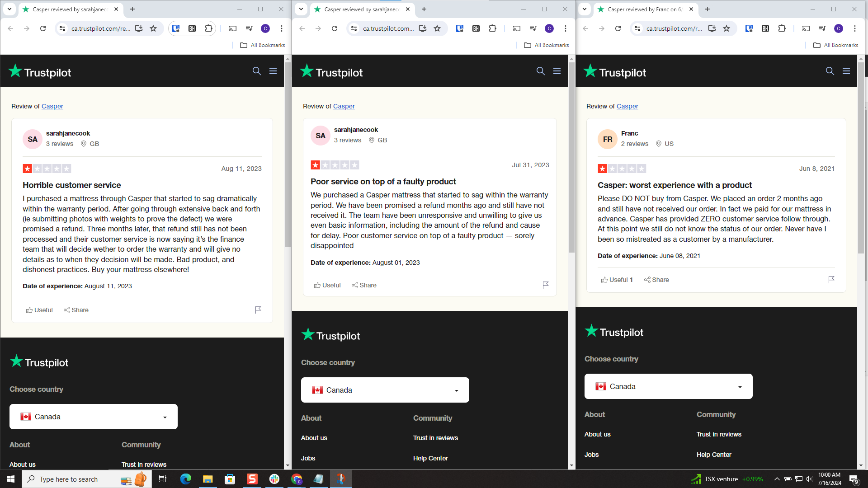
Task: Go back in left browser window
Action: click(x=10, y=28)
